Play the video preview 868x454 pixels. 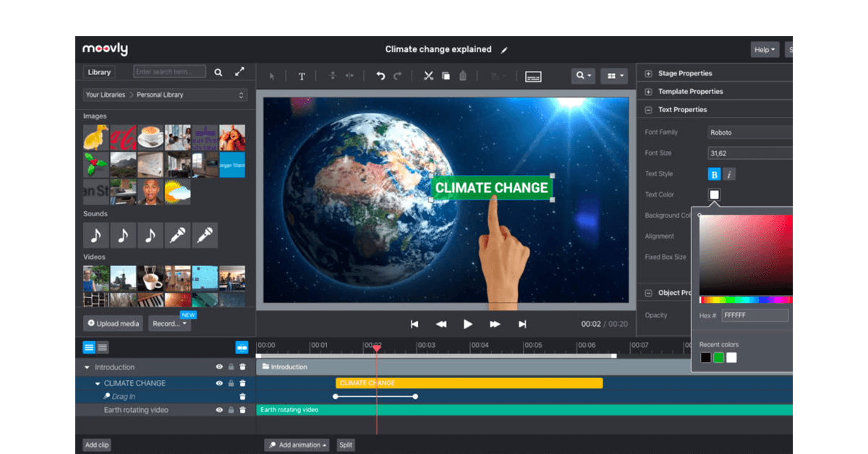click(x=468, y=324)
